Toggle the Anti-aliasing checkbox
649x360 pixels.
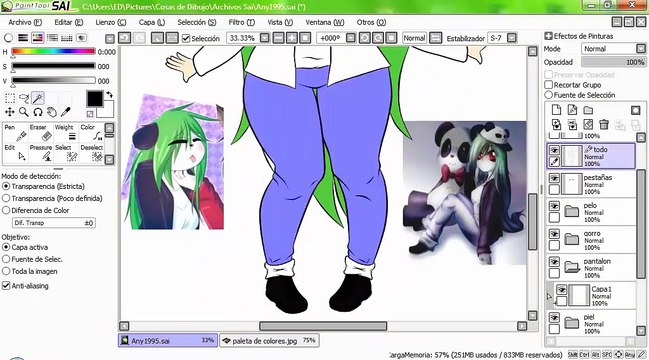6,286
